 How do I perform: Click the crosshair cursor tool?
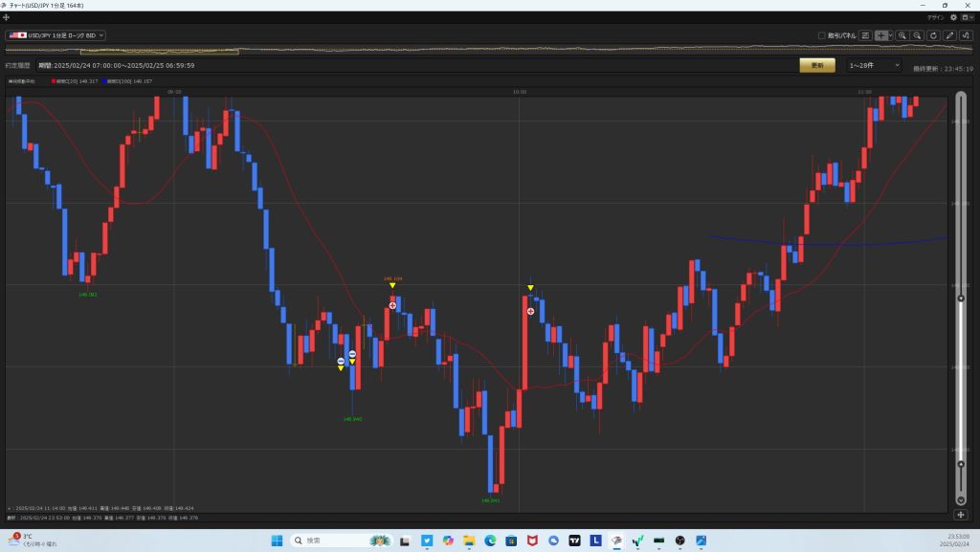[x=881, y=35]
